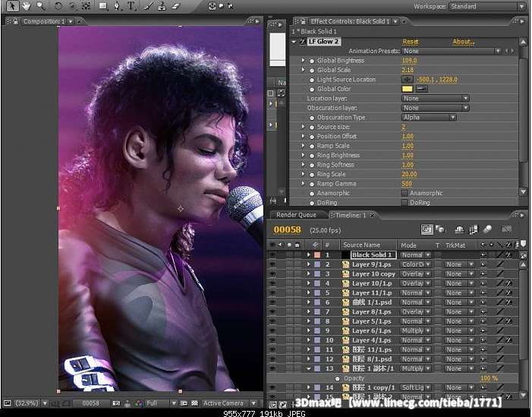
Task: Take snapshot with camera icon
Action: coord(116,403)
